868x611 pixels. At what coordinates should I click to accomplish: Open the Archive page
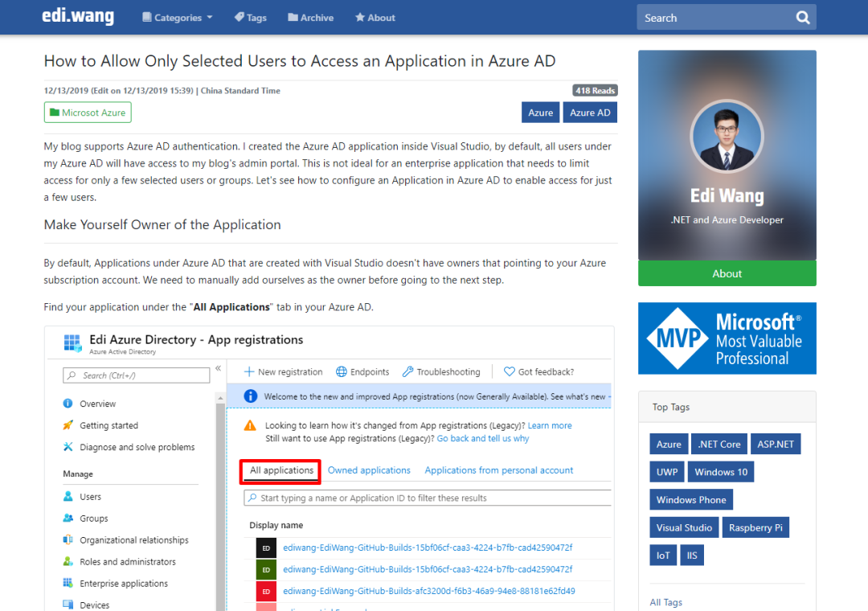tap(310, 18)
